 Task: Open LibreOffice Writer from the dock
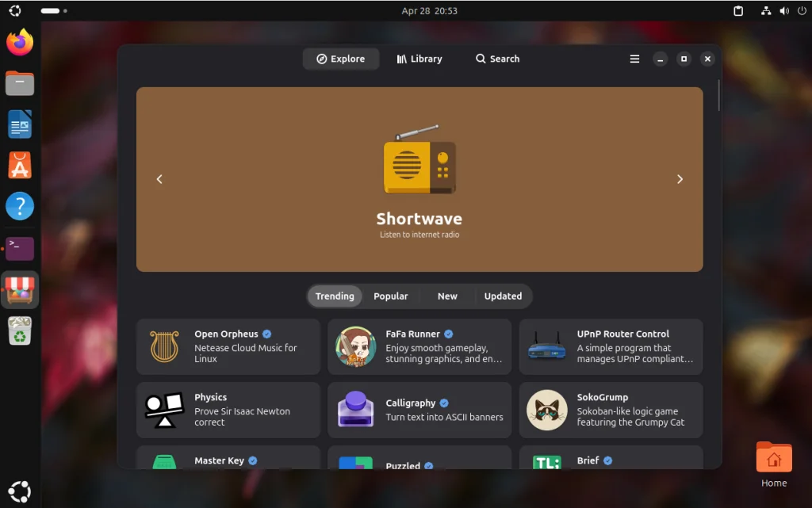[x=20, y=124]
